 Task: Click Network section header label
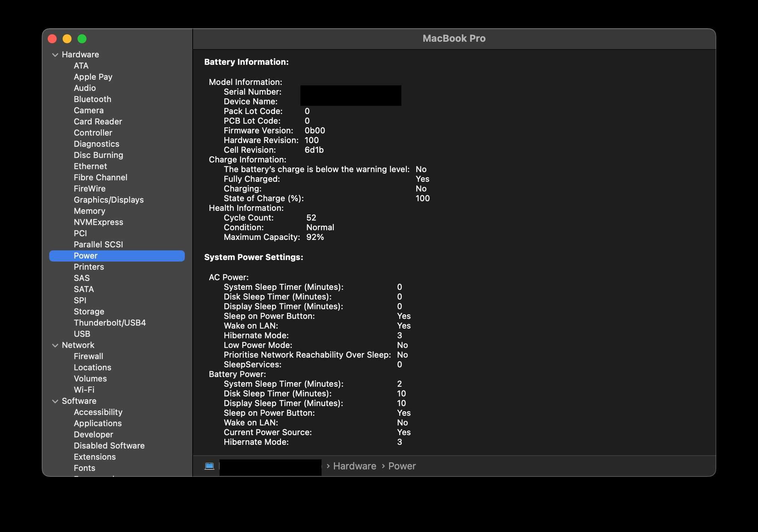[x=78, y=345]
